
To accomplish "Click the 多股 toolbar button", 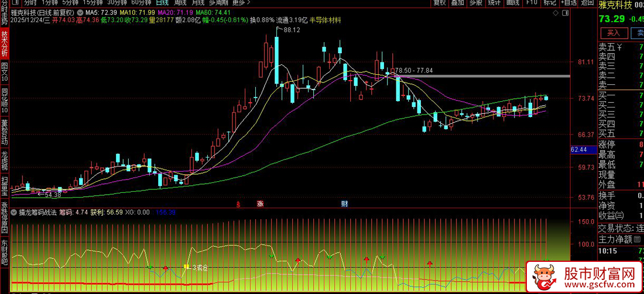I will coord(475,2).
